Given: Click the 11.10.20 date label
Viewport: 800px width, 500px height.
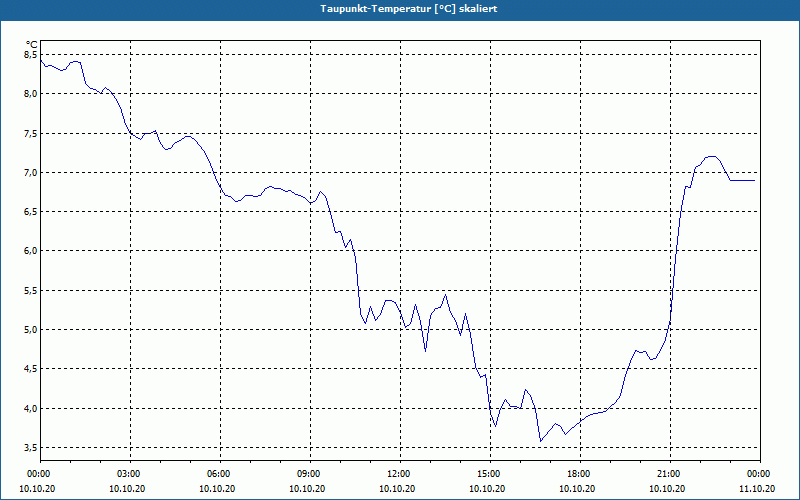Looking at the screenshot, I should point(757,489).
